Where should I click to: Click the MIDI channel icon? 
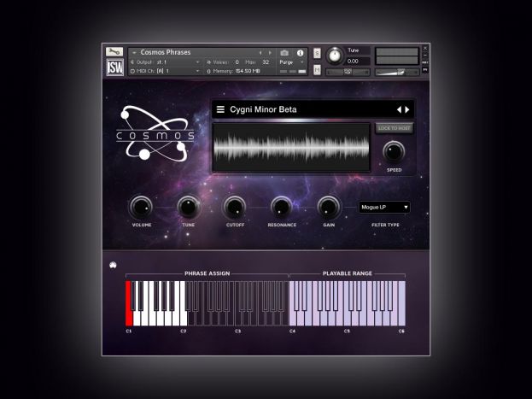pos(132,71)
